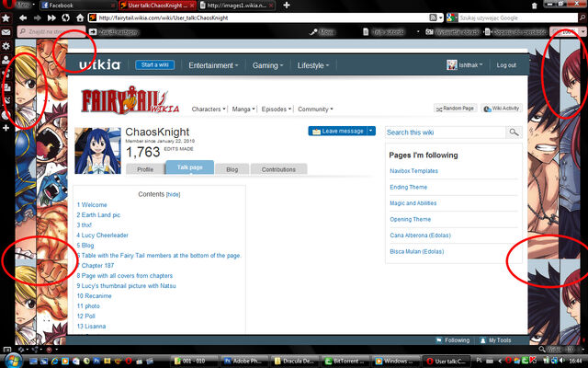Jump to the Earth Land pic section
This screenshot has height=368, width=588.
(98, 214)
